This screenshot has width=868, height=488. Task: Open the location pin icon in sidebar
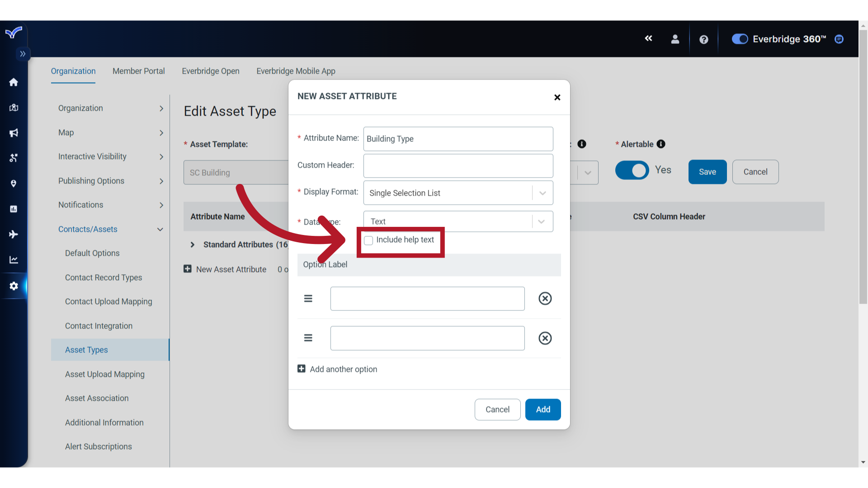14,183
